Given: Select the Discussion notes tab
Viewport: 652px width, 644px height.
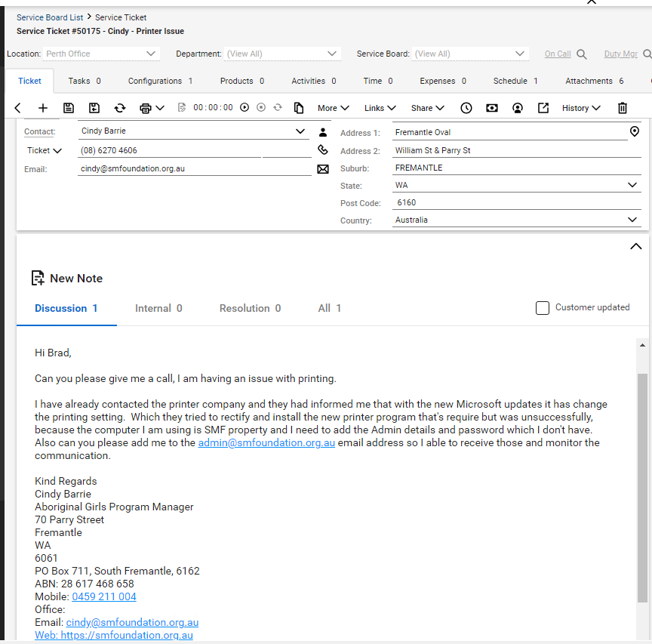Looking at the screenshot, I should pyautogui.click(x=66, y=308).
